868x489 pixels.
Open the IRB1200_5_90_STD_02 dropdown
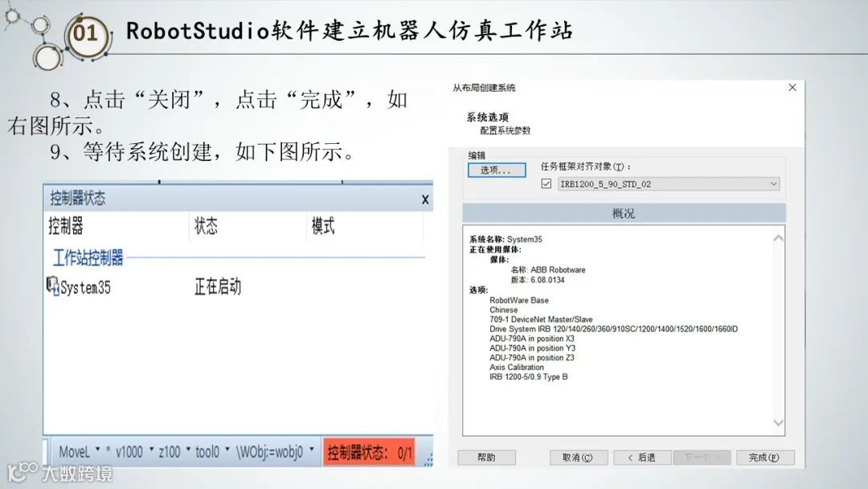pyautogui.click(x=669, y=184)
